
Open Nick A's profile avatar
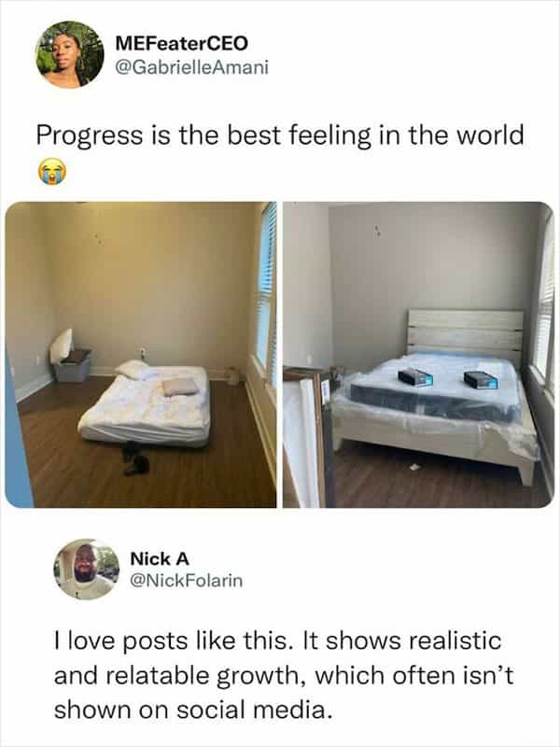coord(87,569)
